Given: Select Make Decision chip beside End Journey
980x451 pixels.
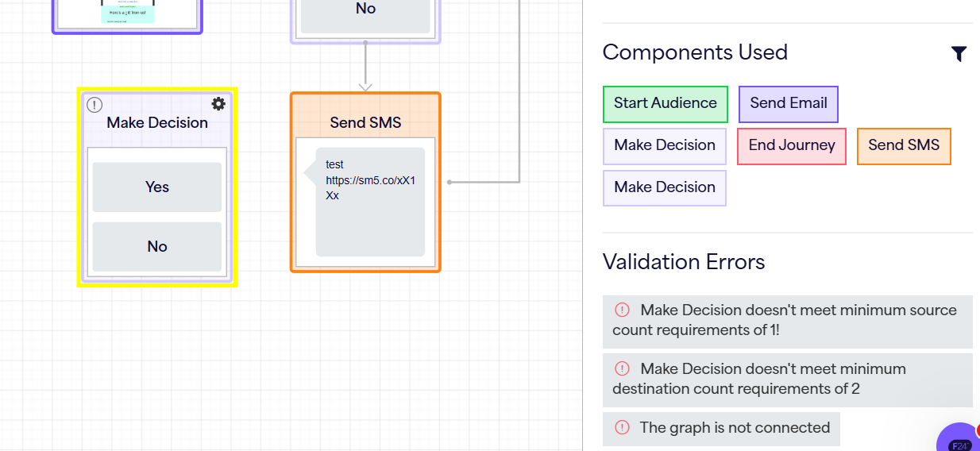Looking at the screenshot, I should coord(664,145).
